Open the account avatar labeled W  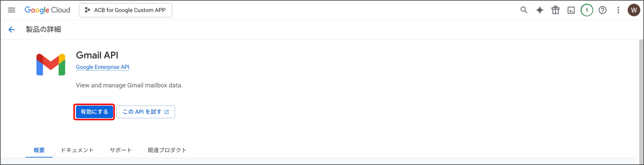click(634, 10)
